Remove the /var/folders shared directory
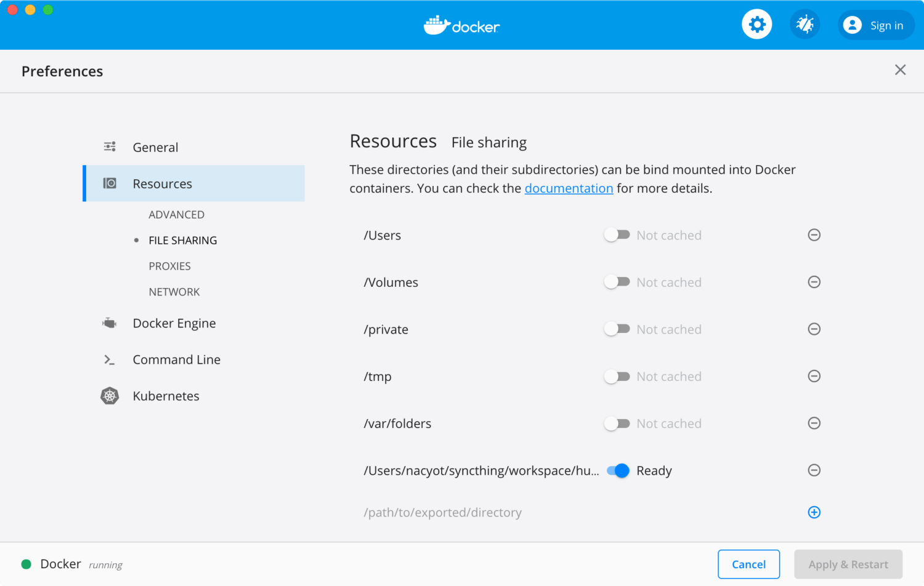924x586 pixels. tap(814, 423)
